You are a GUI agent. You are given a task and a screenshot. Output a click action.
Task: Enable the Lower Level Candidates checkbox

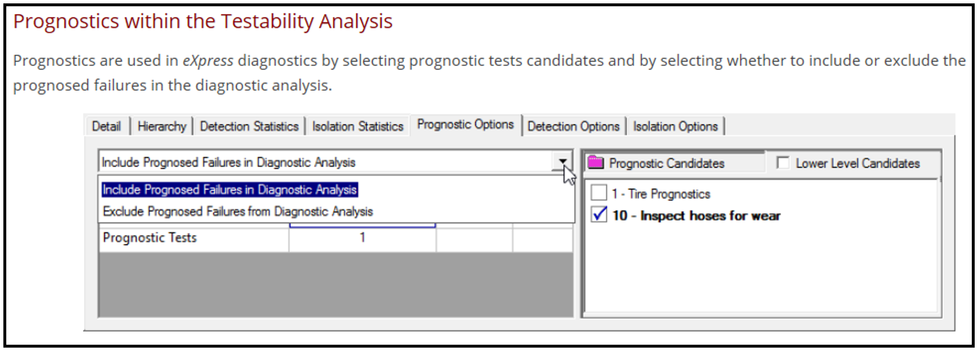point(783,163)
